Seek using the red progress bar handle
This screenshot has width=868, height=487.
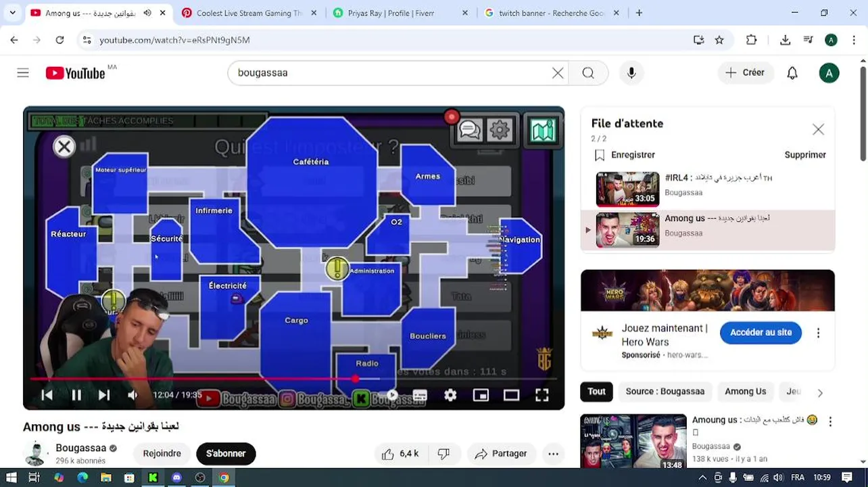[x=356, y=379]
